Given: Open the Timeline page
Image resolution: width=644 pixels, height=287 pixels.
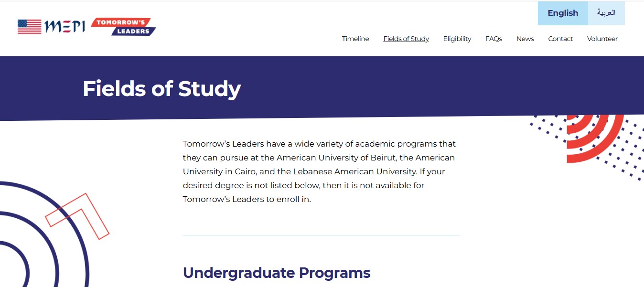Looking at the screenshot, I should coord(355,39).
